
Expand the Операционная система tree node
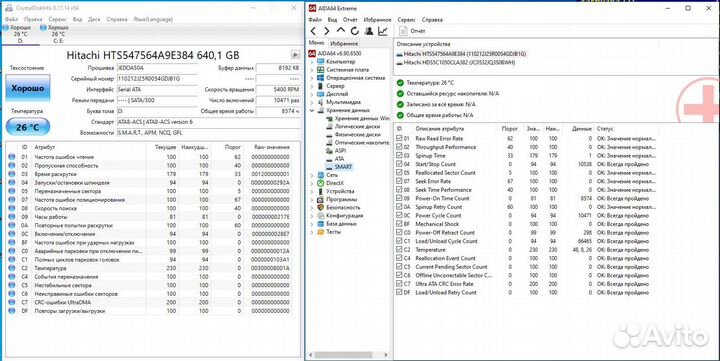(x=312, y=78)
